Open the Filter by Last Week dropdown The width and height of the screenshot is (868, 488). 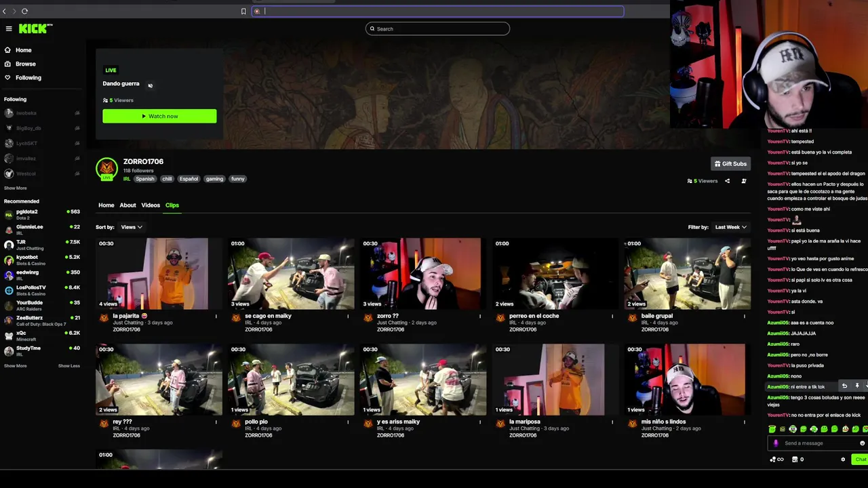731,227
